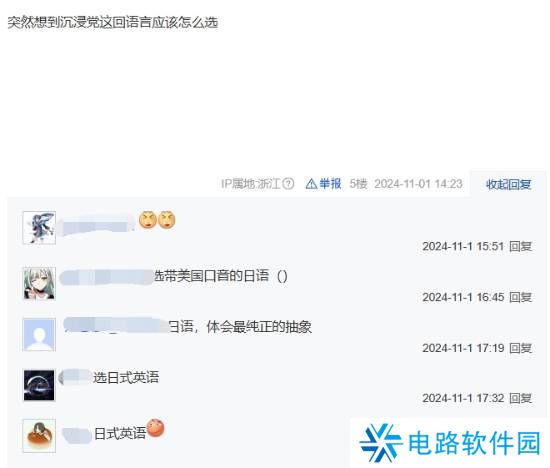Reply to the 15:51 comment

pos(521,246)
